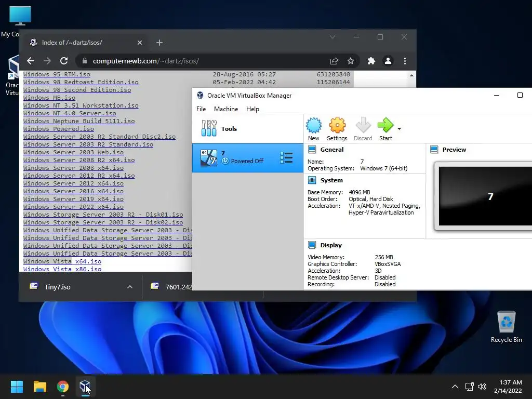Open Windows 95 RTM.iso link
Screen dimensions: 532x399
pyautogui.click(x=57, y=74)
